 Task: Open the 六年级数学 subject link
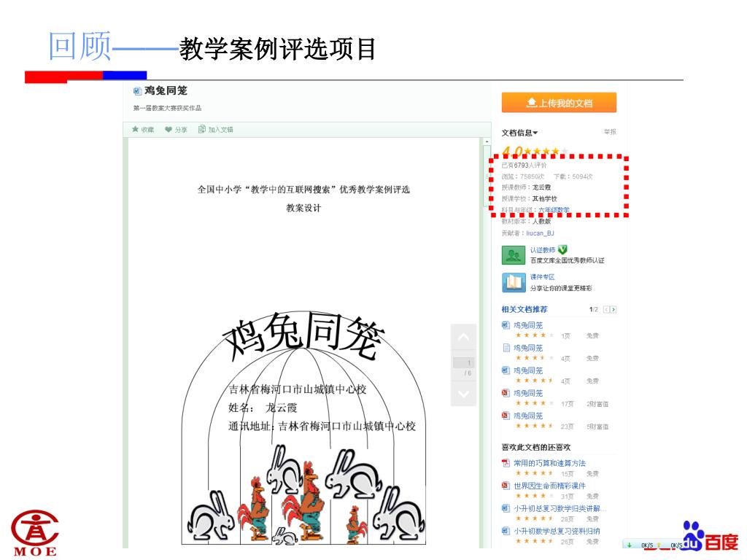tap(554, 210)
